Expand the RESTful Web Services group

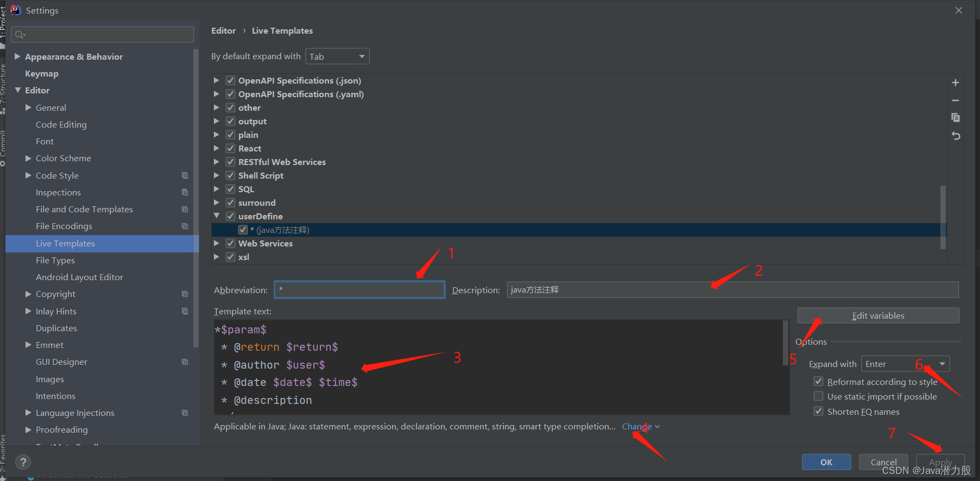[217, 162]
